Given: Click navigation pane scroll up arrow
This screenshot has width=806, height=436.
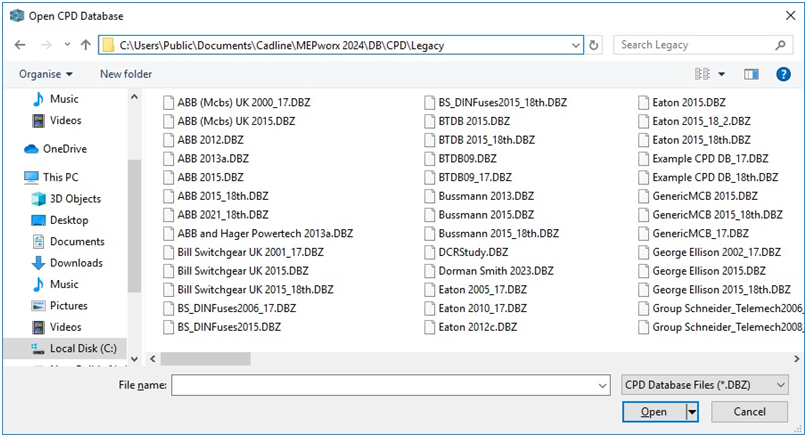Looking at the screenshot, I should [134, 97].
